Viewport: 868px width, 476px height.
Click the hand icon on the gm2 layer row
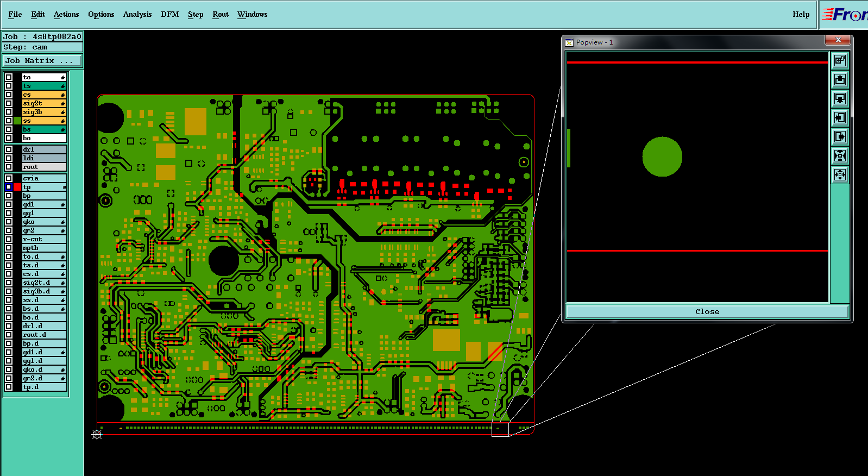point(63,230)
